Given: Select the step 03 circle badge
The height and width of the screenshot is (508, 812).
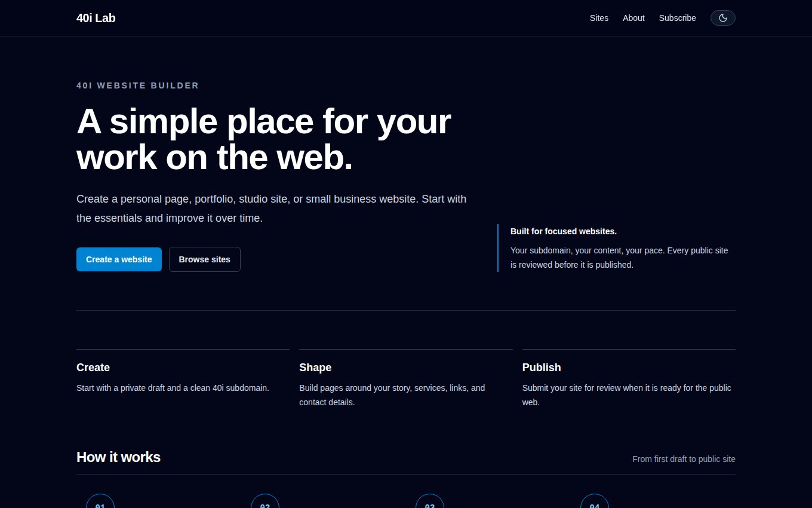Looking at the screenshot, I should pos(430,501).
